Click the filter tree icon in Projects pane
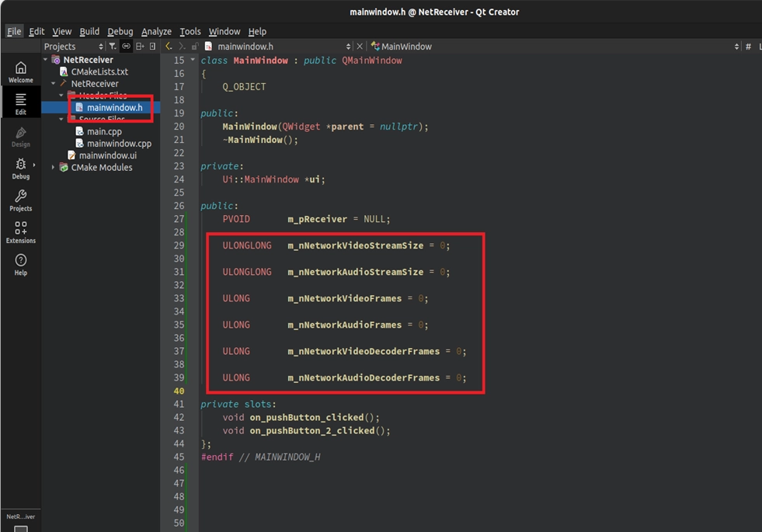The height and width of the screenshot is (532, 762). click(113, 46)
